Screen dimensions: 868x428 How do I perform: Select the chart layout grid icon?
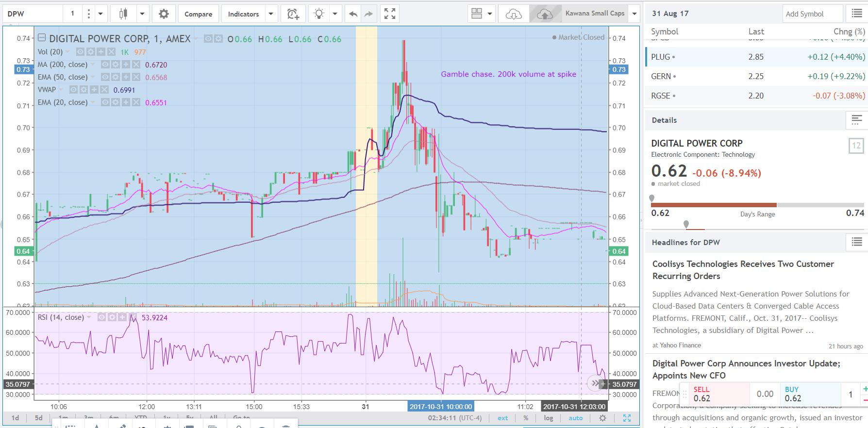477,14
